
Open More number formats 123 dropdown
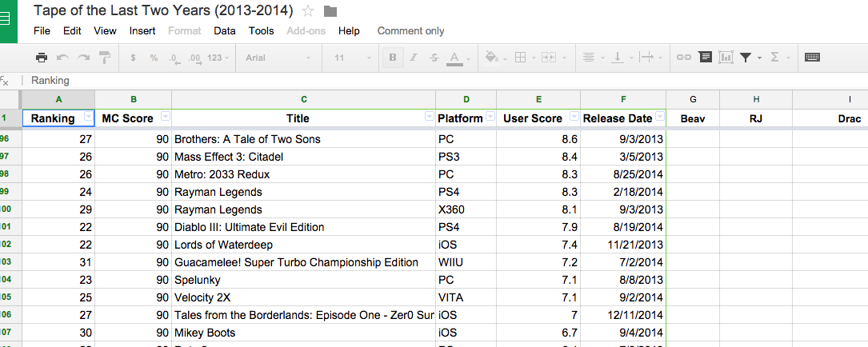[x=218, y=58]
